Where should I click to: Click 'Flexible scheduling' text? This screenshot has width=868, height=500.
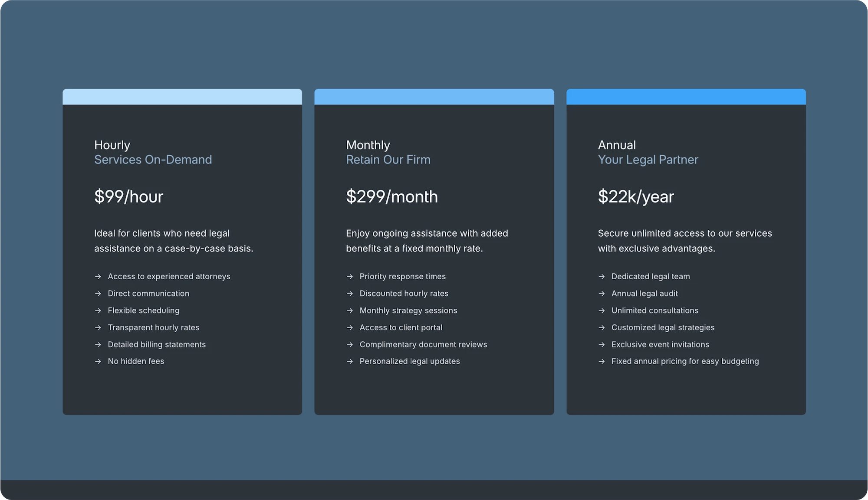144,310
